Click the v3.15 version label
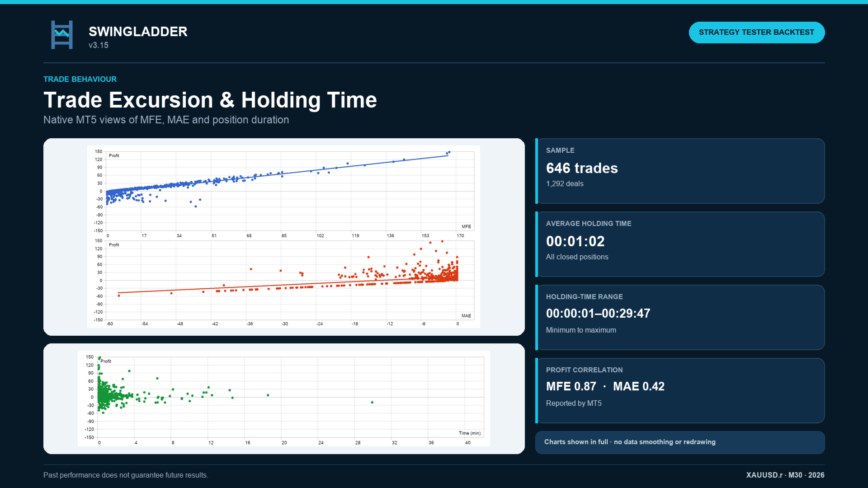This screenshot has width=868, height=488. (x=99, y=45)
